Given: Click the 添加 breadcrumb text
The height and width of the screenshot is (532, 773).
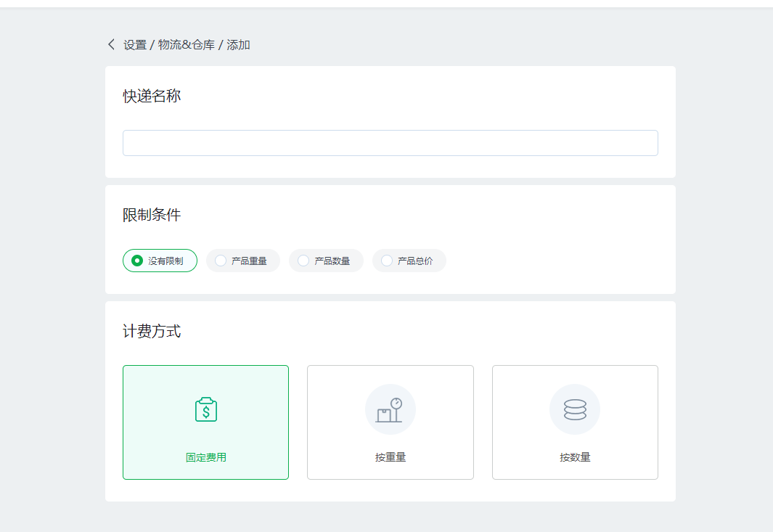Looking at the screenshot, I should coord(238,45).
